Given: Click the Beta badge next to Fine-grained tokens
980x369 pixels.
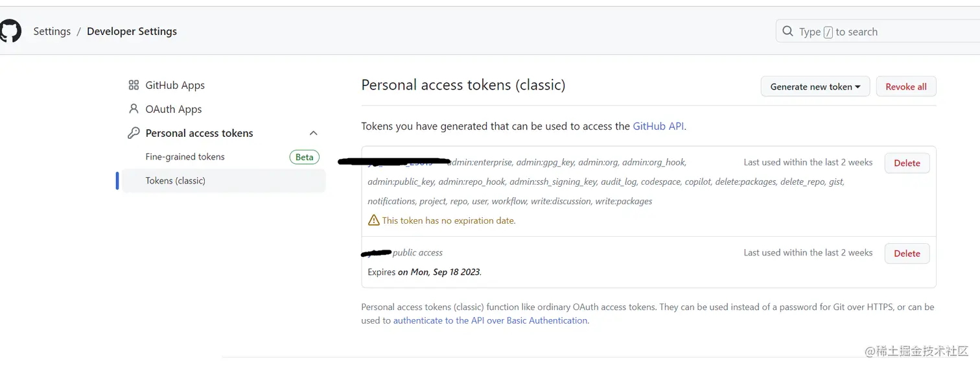Looking at the screenshot, I should (x=304, y=157).
